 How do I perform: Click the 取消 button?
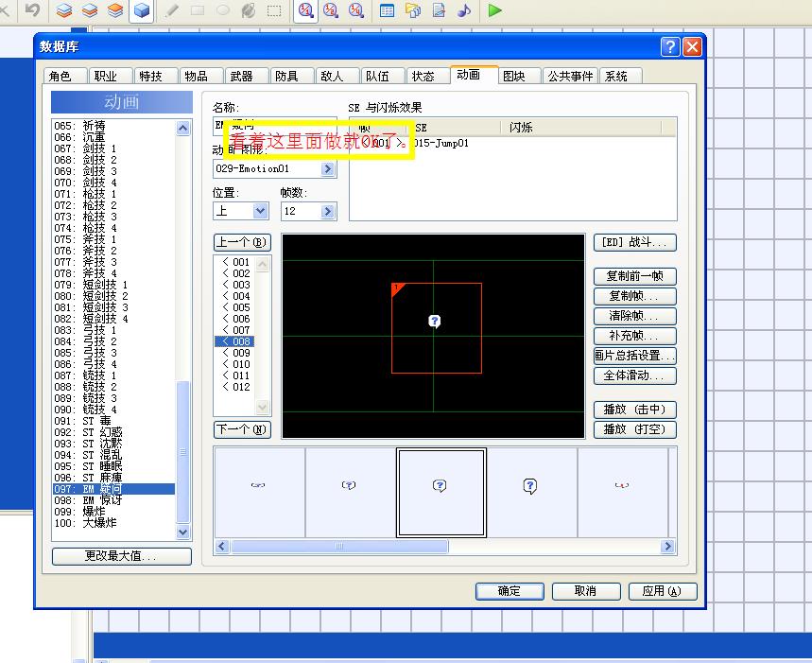(586, 591)
